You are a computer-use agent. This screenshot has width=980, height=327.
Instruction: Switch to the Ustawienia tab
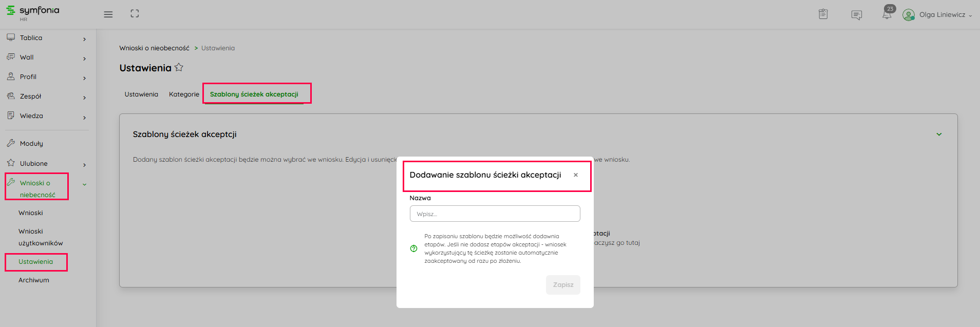[141, 94]
